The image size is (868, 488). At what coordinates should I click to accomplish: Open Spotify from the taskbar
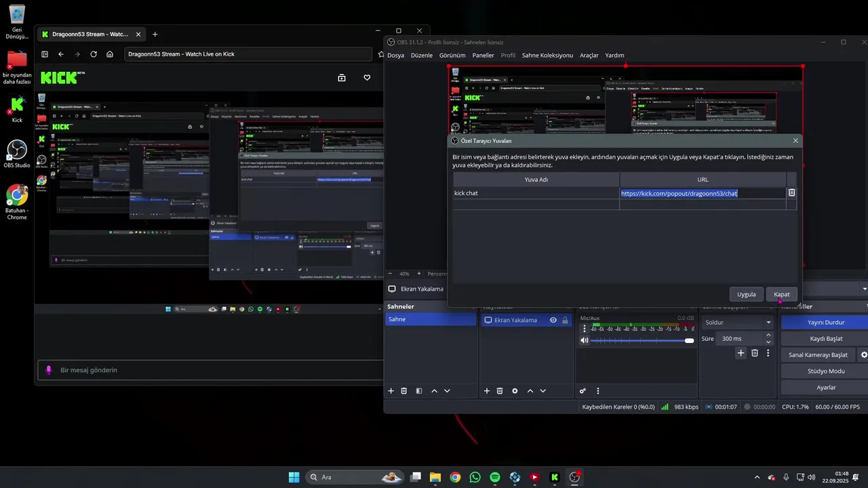click(x=495, y=477)
